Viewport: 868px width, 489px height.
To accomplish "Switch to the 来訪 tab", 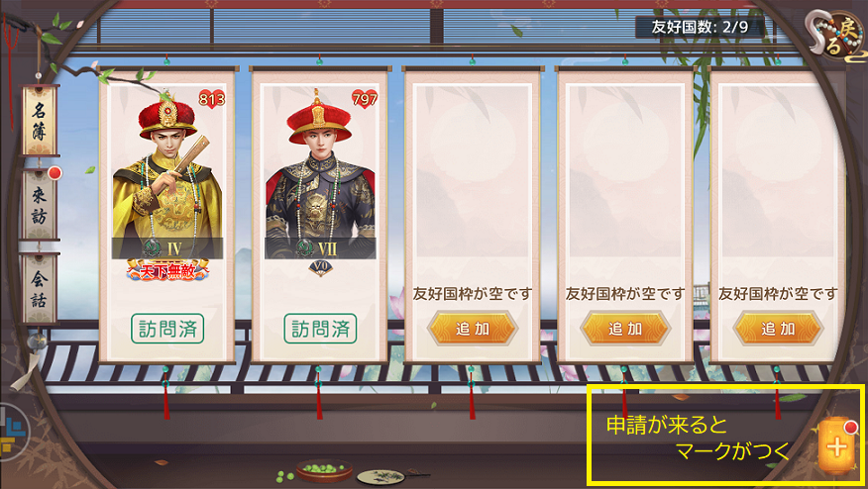I will click(39, 205).
